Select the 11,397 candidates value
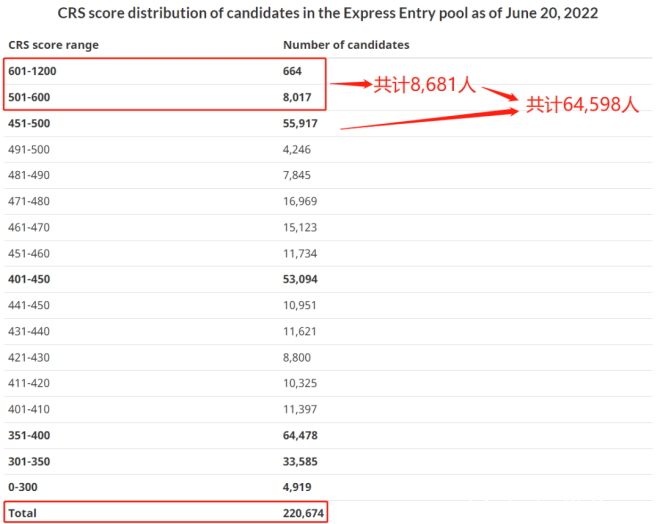Image resolution: width=660 pixels, height=524 pixels. point(300,409)
